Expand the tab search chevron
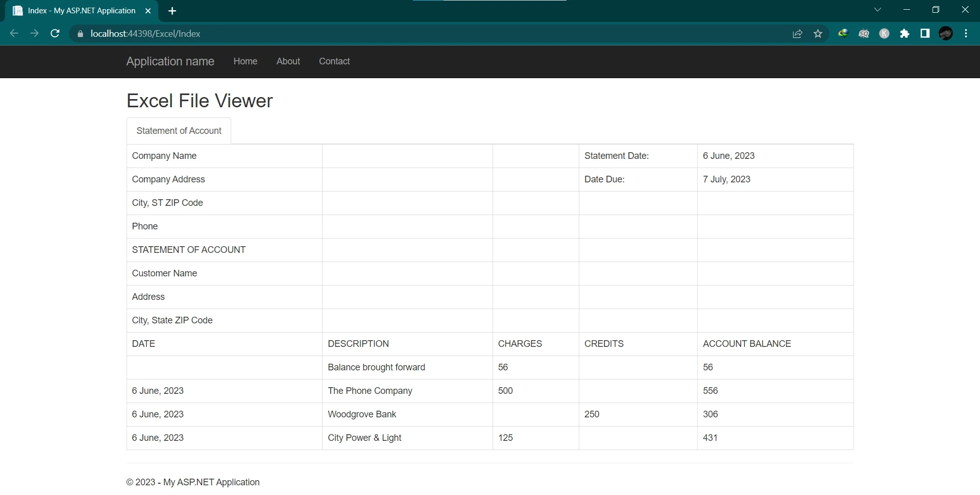Viewport: 980px width, 495px height. (x=877, y=10)
